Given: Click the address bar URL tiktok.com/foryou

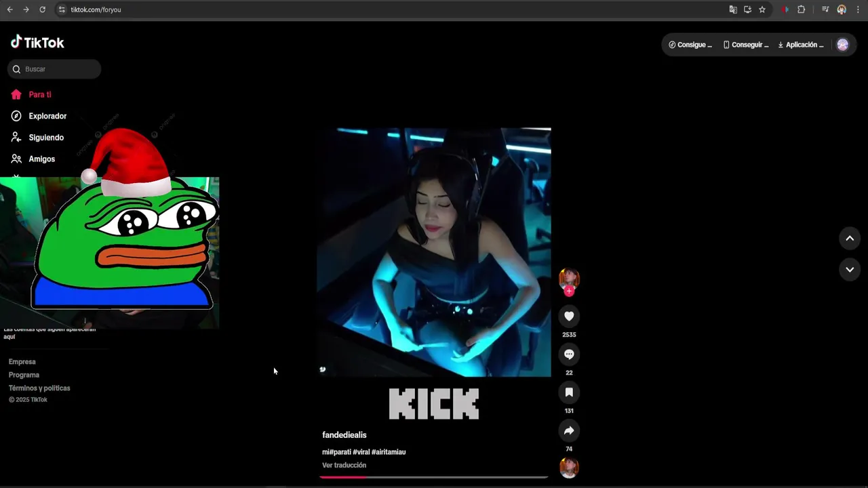Looking at the screenshot, I should pos(96,9).
